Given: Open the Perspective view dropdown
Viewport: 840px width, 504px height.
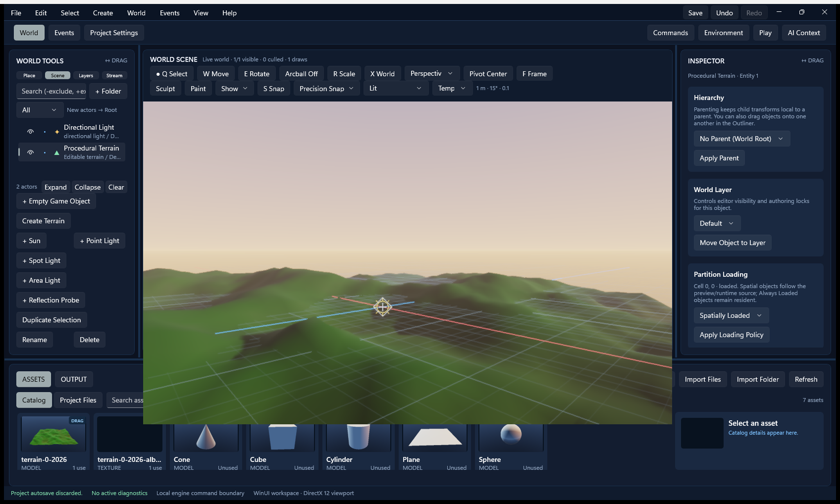Looking at the screenshot, I should click(432, 74).
